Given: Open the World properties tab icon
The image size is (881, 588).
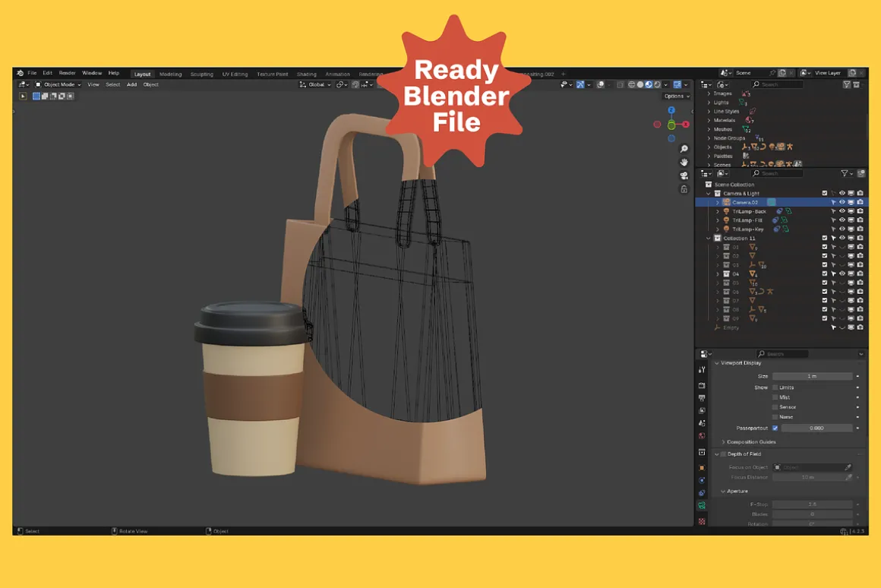Looking at the screenshot, I should coord(702,435).
